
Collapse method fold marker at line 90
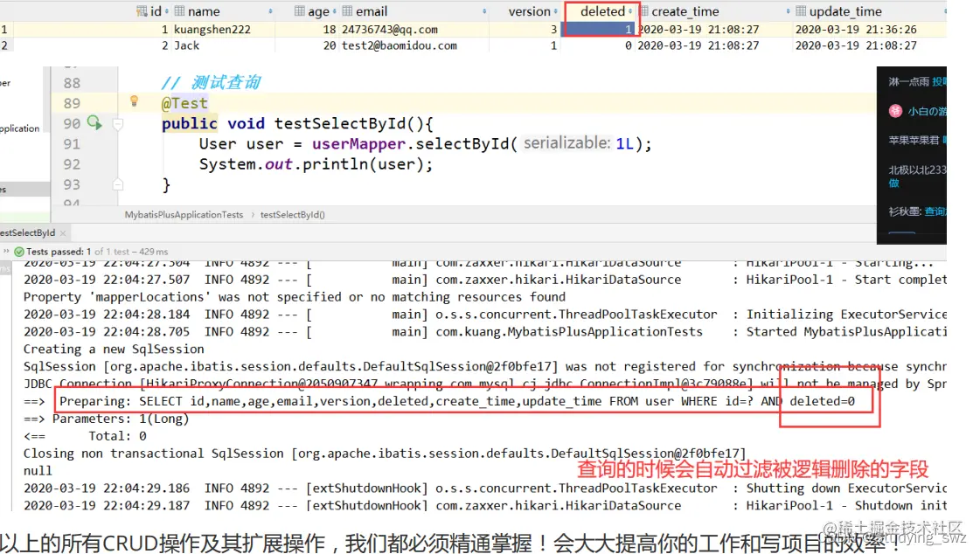[117, 124]
